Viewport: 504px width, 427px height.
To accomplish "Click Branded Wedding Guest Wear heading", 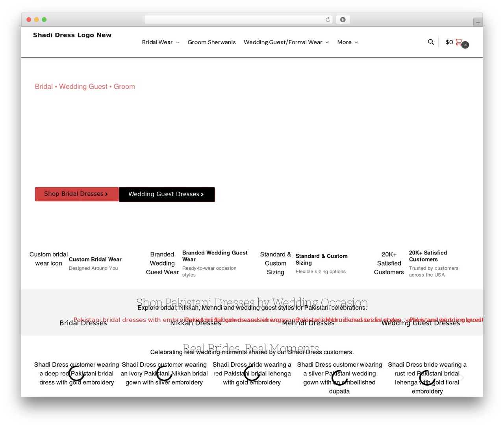I will pyautogui.click(x=215, y=256).
